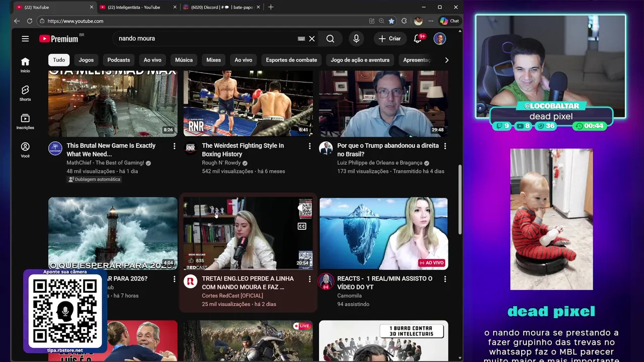Viewport: 644px width, 362px height.
Task: Open the YouTube account avatar menu
Action: 440,38
